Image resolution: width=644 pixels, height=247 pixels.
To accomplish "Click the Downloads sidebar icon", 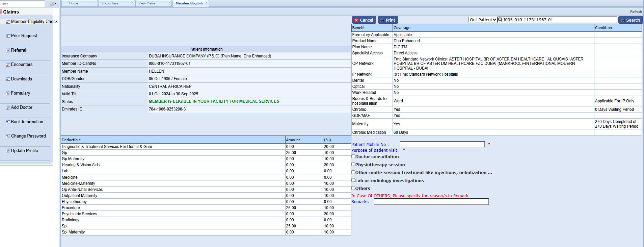I will pyautogui.click(x=8, y=79).
